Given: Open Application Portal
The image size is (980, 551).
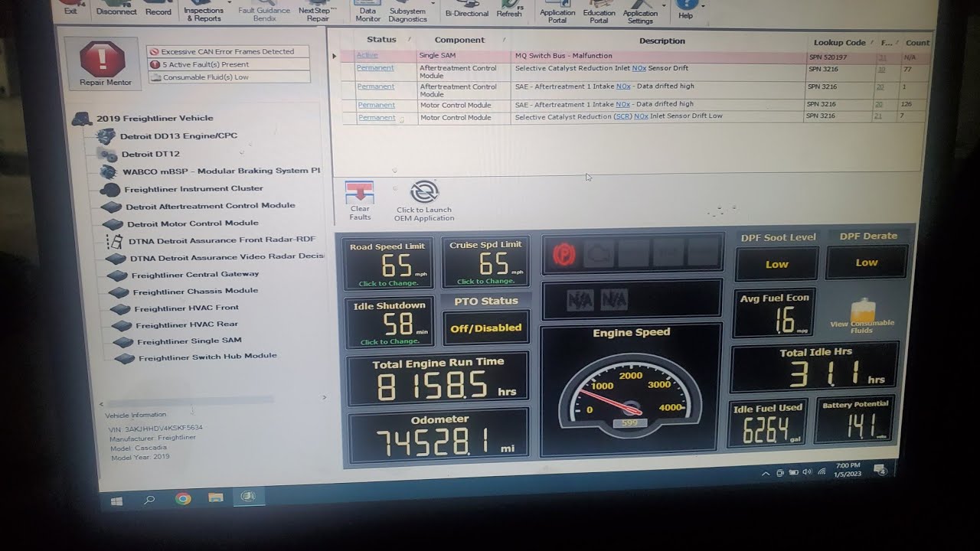Looking at the screenshot, I should pyautogui.click(x=557, y=13).
